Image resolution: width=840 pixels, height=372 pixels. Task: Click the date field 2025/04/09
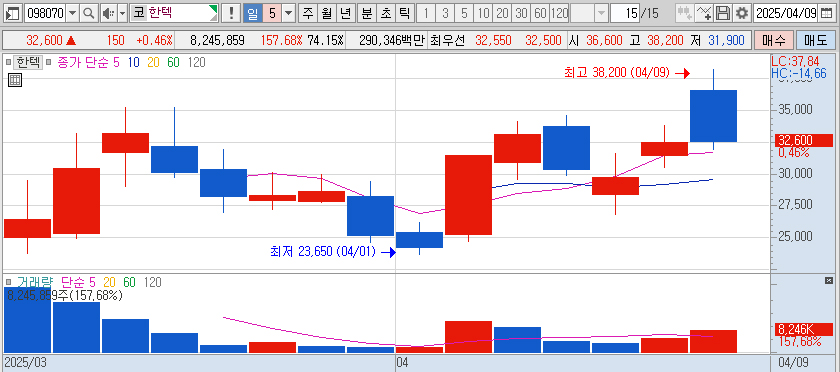[786, 13]
